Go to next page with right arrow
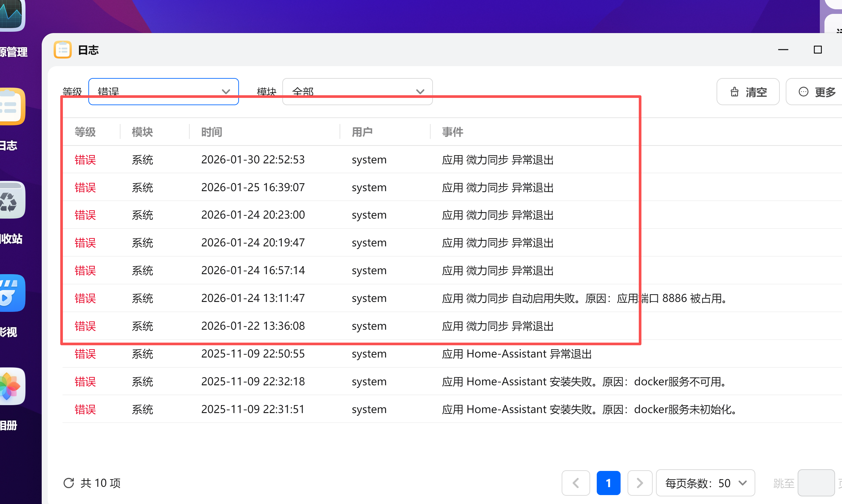Image resolution: width=842 pixels, height=504 pixels. 640,483
